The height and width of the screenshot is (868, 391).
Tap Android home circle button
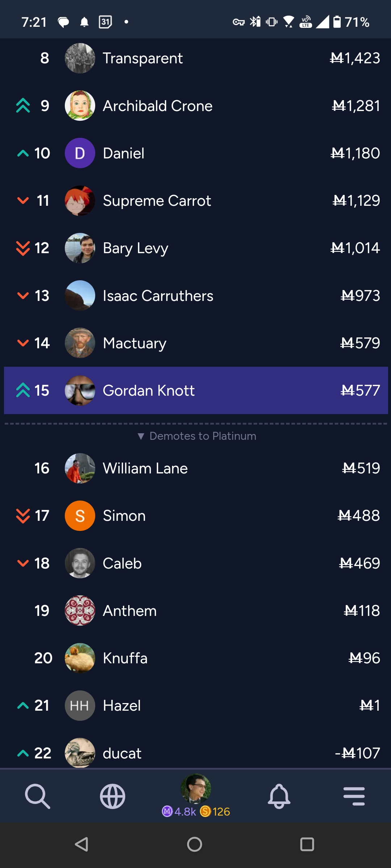tap(195, 844)
